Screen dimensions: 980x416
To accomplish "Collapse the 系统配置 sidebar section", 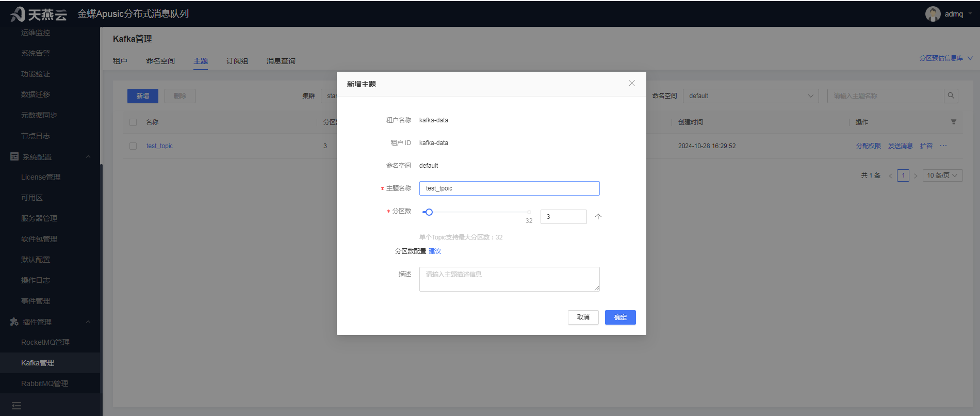I will point(88,157).
